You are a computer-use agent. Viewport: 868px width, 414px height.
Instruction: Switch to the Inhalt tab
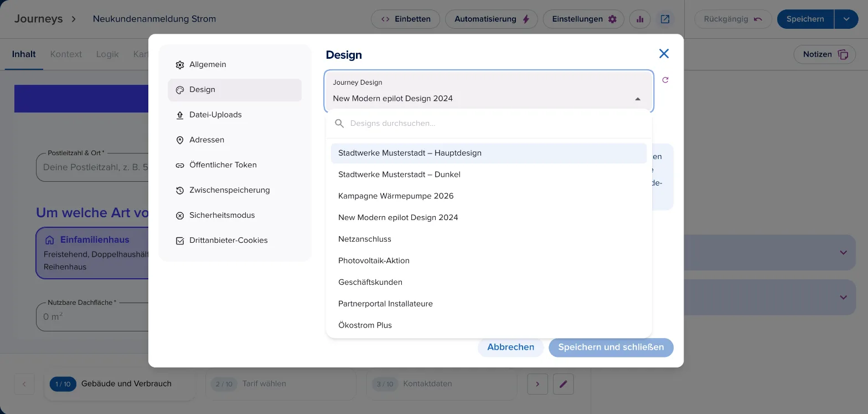(x=24, y=54)
